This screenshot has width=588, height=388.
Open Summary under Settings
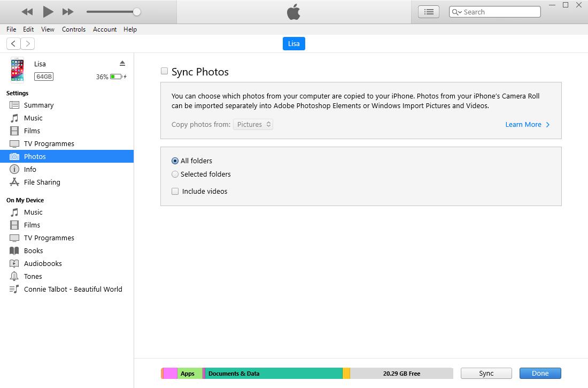click(x=67, y=105)
